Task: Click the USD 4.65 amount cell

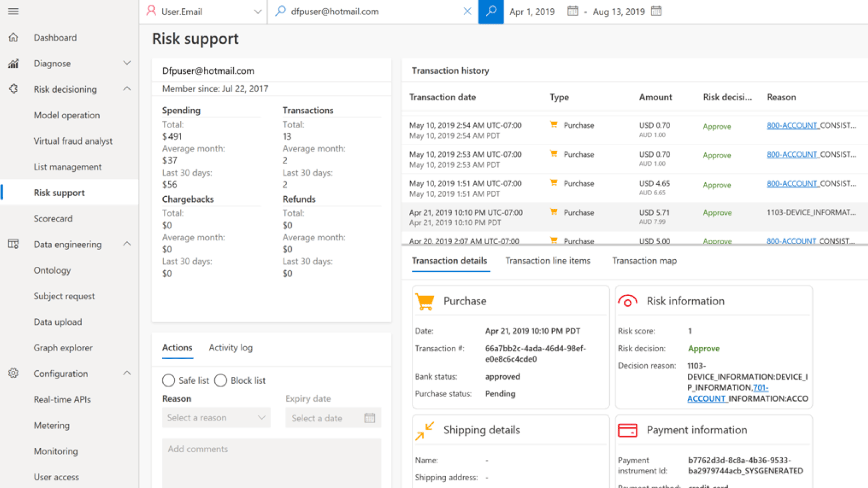Action: point(654,184)
